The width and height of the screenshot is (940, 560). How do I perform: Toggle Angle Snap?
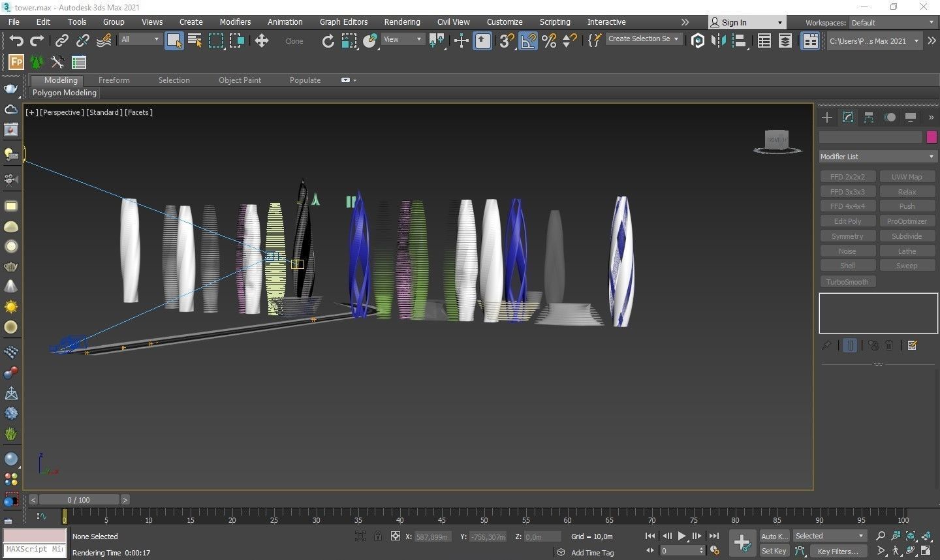(527, 41)
